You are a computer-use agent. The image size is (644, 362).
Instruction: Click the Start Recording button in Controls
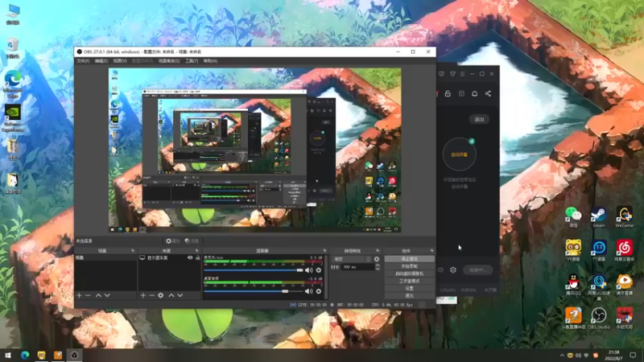409,266
